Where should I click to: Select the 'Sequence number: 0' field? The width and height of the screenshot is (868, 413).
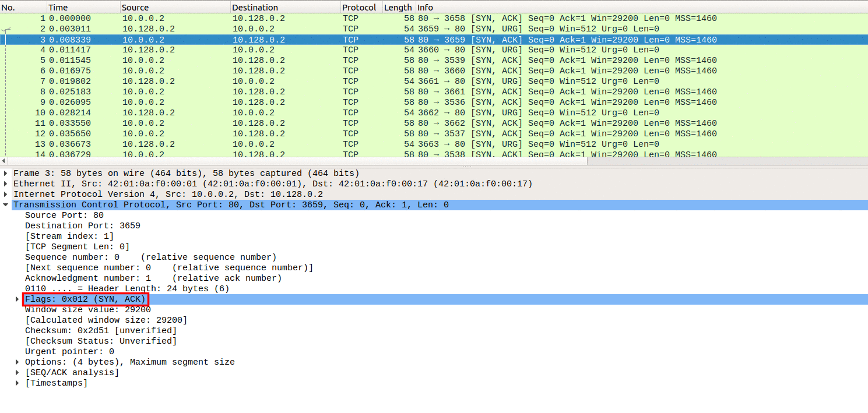(x=150, y=257)
